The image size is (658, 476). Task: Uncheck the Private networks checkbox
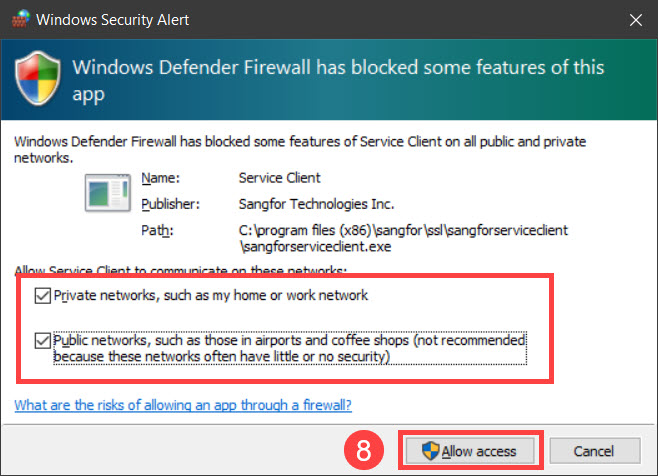pyautogui.click(x=42, y=296)
